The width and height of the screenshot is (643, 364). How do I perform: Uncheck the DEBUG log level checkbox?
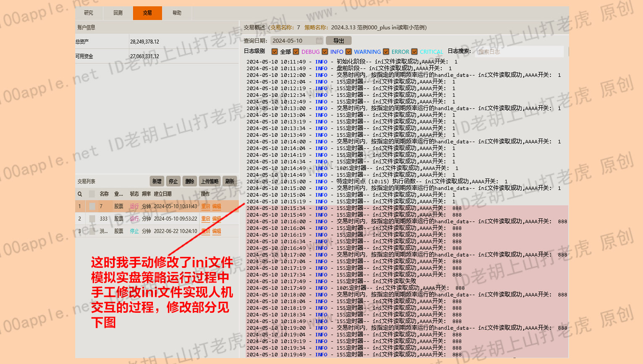296,52
